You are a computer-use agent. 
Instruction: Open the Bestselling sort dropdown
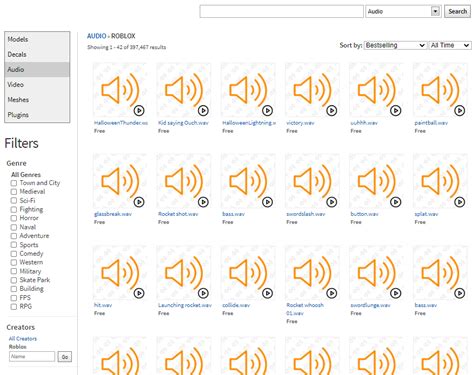point(395,45)
